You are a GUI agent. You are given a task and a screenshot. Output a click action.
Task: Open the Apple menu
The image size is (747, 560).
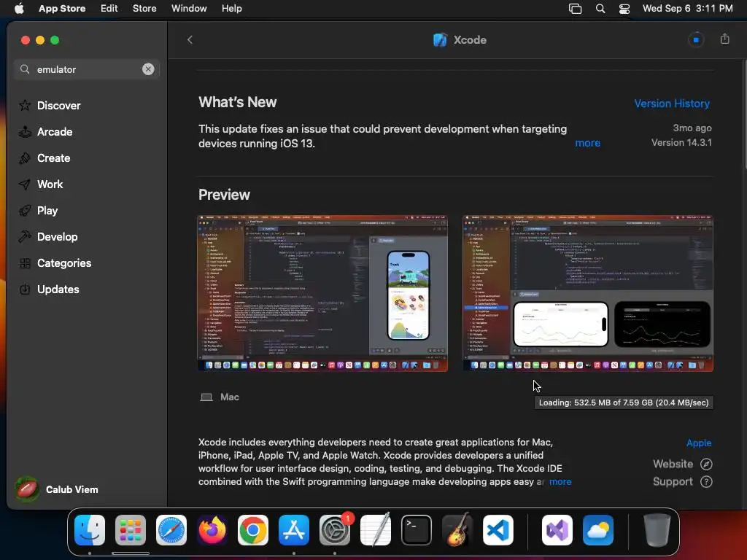(x=19, y=8)
